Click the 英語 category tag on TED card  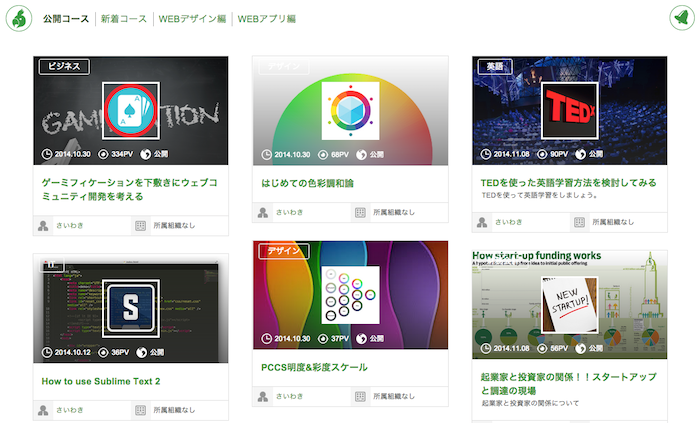(x=495, y=67)
